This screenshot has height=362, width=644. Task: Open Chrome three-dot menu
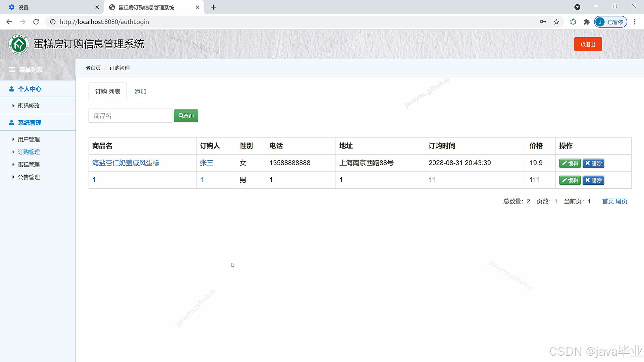pyautogui.click(x=635, y=22)
